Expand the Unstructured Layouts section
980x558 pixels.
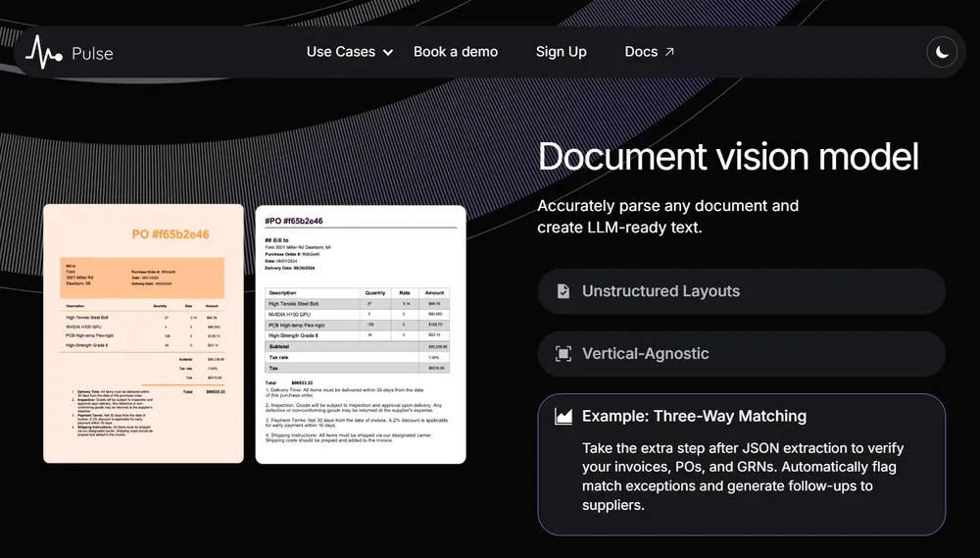pos(741,291)
